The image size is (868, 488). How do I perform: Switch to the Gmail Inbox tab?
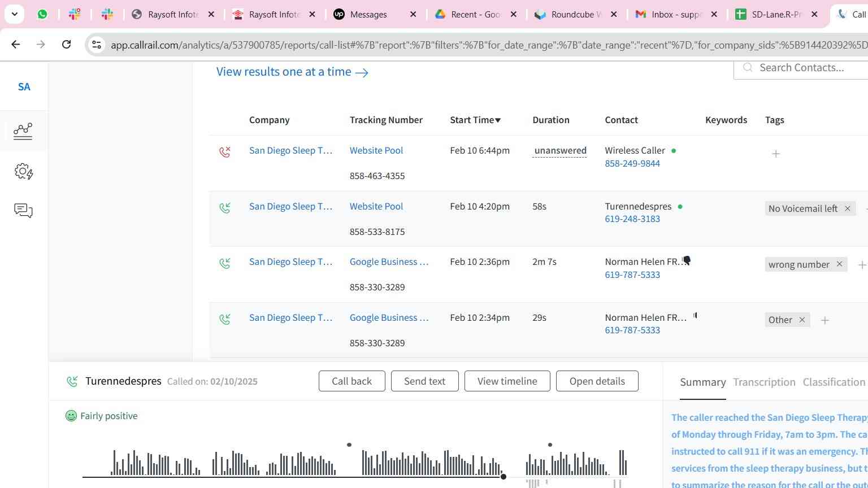(670, 14)
